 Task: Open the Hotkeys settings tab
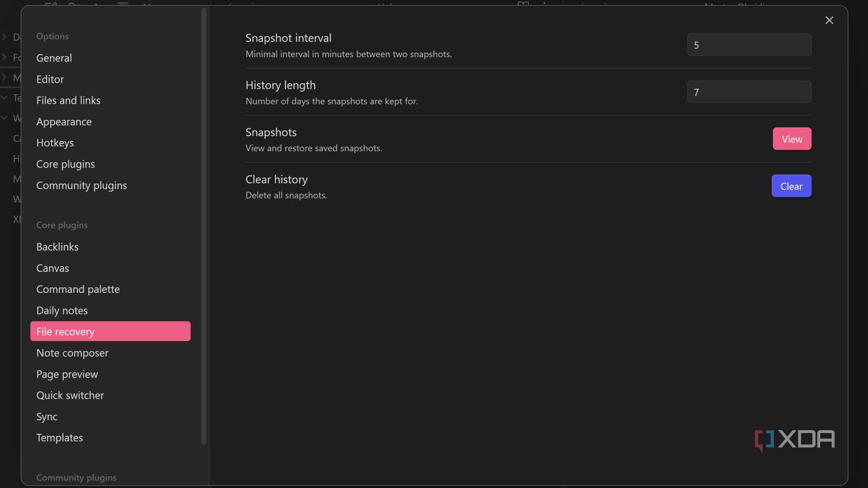55,143
